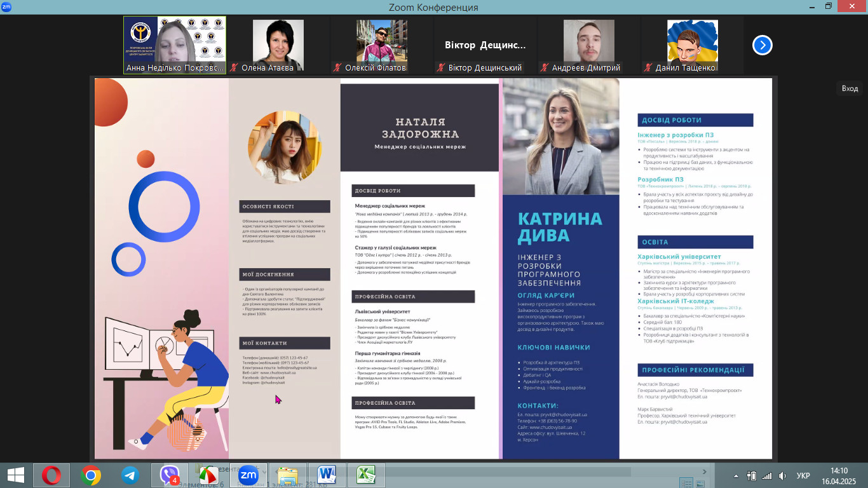
Task: Open Viber with 4 unread messages
Action: tap(170, 475)
